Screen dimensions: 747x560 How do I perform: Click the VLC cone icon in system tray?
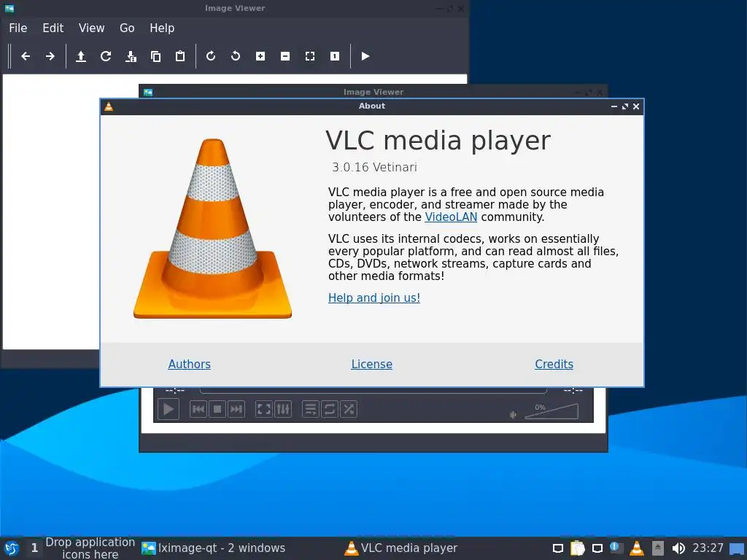636,548
